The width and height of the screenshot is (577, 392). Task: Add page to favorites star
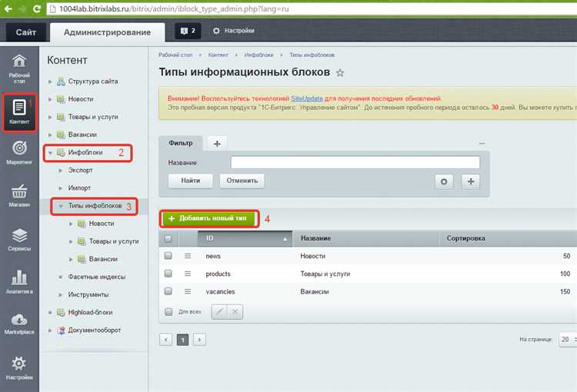tap(340, 73)
